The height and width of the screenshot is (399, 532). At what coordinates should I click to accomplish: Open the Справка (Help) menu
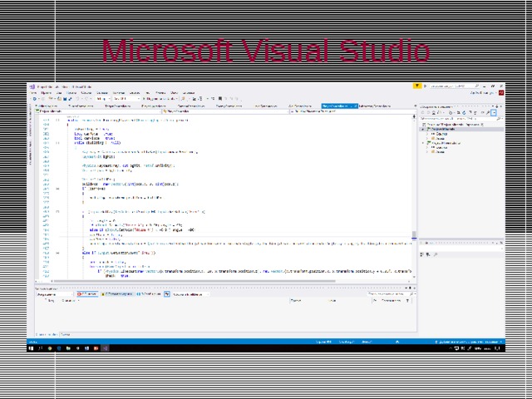189,92
